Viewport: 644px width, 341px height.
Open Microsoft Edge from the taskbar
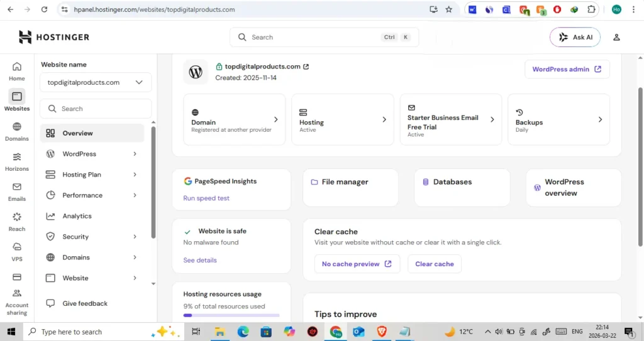(243, 332)
